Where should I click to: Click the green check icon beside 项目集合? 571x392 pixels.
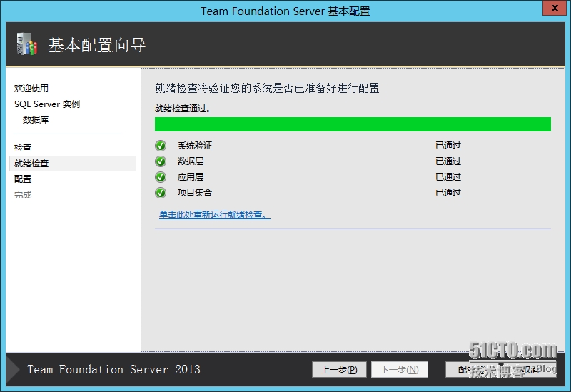161,193
